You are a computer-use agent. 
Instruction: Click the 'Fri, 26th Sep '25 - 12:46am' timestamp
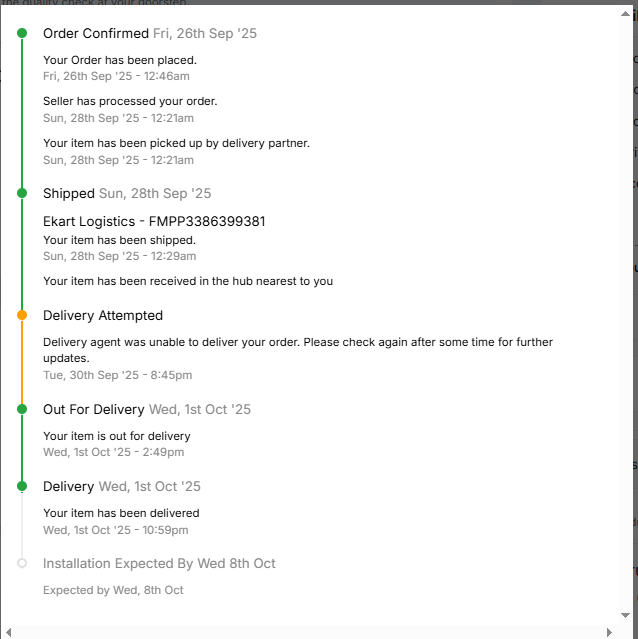(116, 76)
